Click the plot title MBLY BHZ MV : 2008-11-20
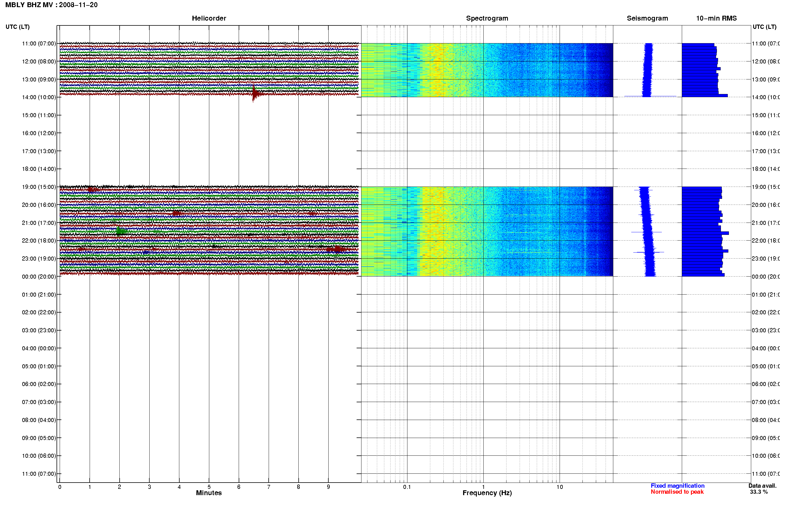This screenshot has width=812, height=508. [x=51, y=5]
